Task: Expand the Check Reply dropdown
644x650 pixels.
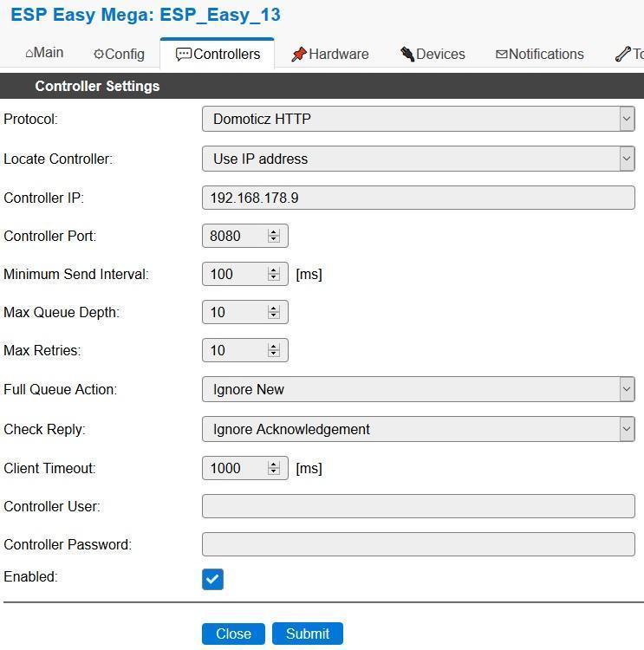Action: pyautogui.click(x=419, y=429)
